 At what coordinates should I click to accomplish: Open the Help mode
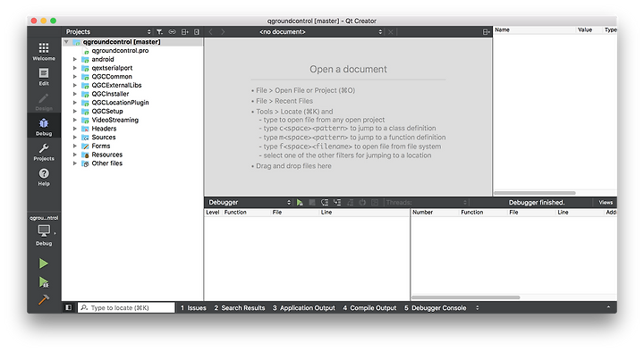[44, 177]
